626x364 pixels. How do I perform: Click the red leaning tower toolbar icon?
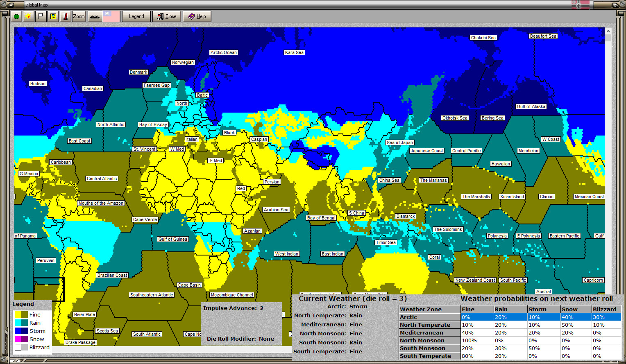[65, 16]
